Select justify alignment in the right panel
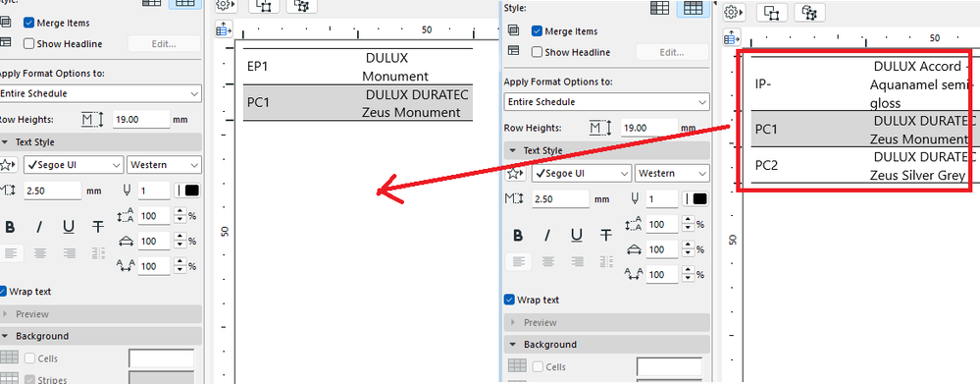This screenshot has width=980, height=384. click(x=606, y=261)
